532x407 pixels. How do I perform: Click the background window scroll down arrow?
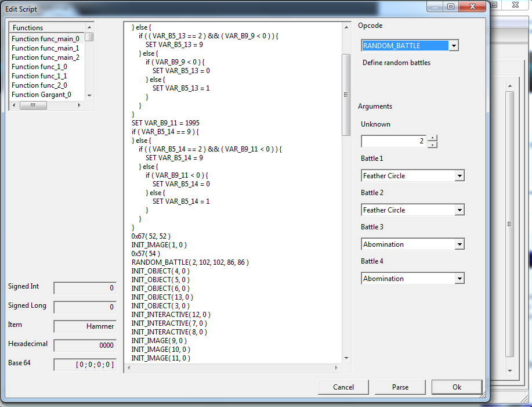tap(510, 371)
